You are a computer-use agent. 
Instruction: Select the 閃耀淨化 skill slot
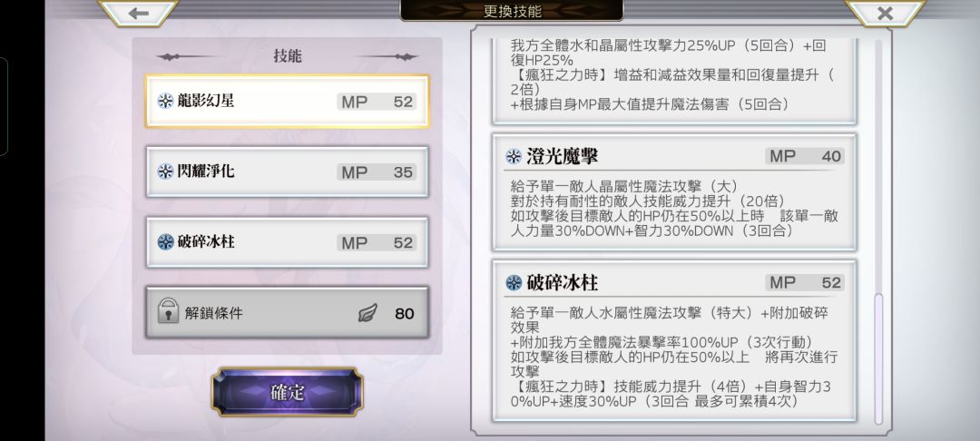click(288, 171)
